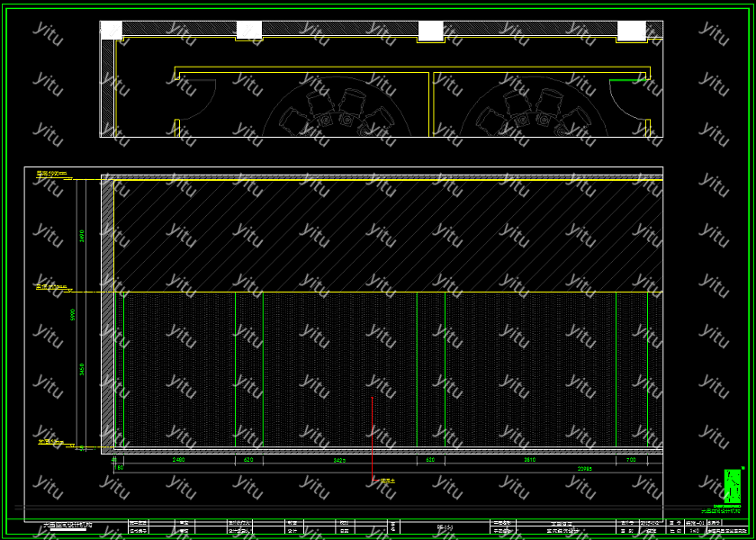Click the green door swing at plan right

coord(627,97)
